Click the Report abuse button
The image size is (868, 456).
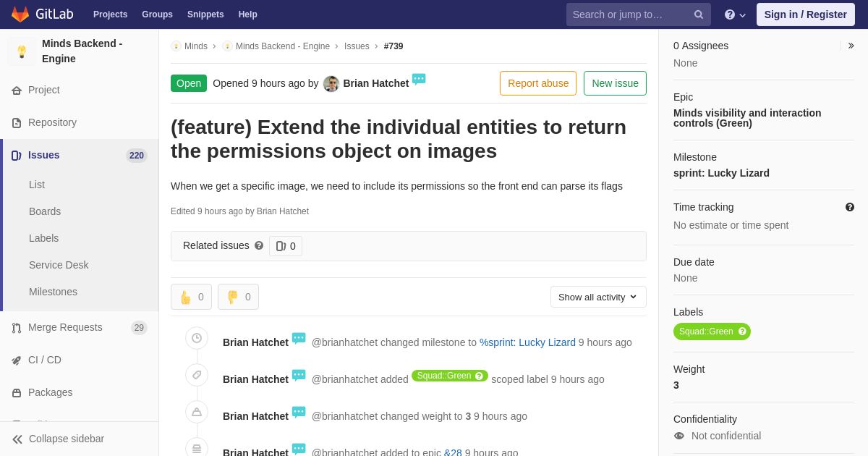coord(538,83)
